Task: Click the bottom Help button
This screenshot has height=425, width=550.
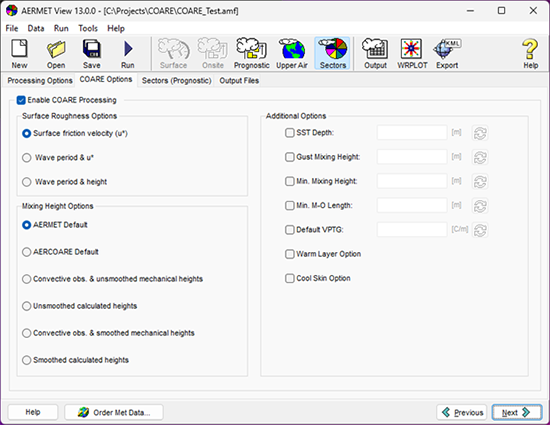Action: click(33, 412)
